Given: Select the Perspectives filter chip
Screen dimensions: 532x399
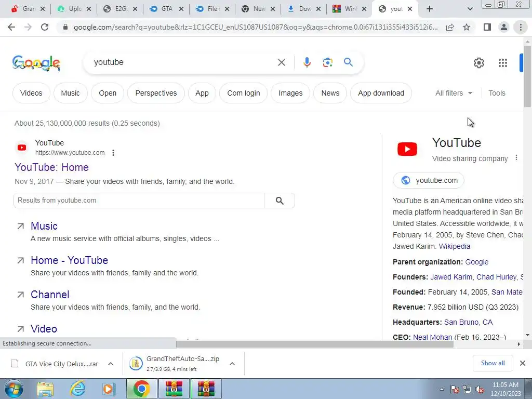Looking at the screenshot, I should [x=156, y=93].
